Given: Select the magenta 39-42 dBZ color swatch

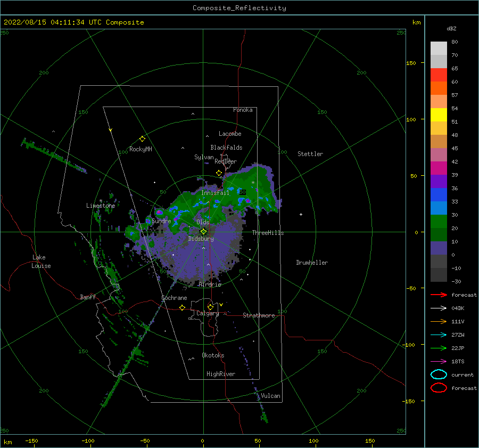Looking at the screenshot, I should [x=439, y=168].
